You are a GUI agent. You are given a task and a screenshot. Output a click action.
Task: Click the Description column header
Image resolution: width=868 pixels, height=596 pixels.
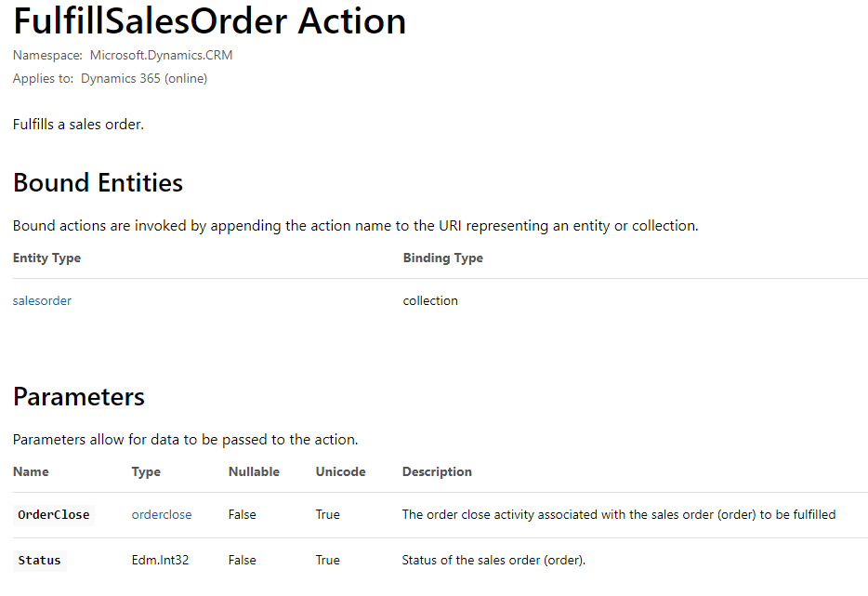[x=437, y=472]
